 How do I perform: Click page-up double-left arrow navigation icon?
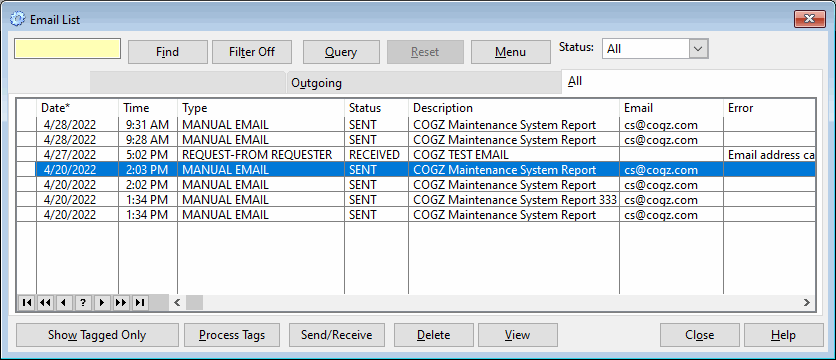(x=45, y=302)
